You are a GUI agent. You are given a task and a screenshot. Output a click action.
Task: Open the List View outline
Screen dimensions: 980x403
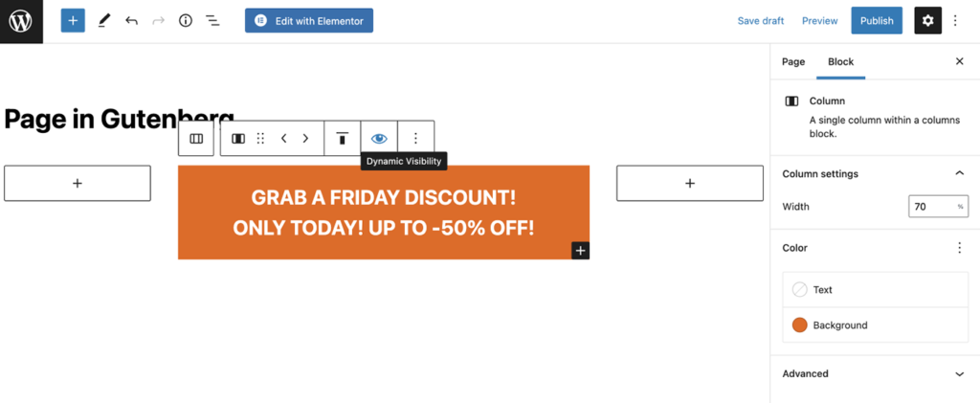[212, 21]
